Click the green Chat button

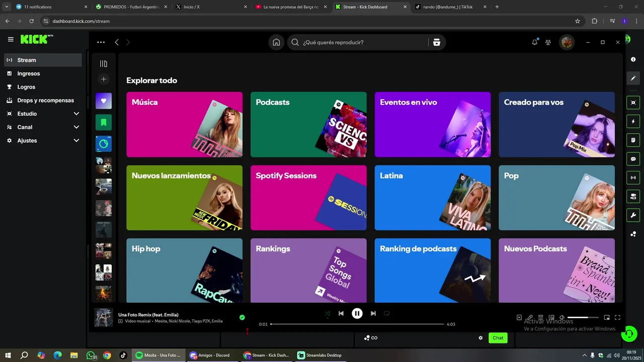[x=498, y=338]
